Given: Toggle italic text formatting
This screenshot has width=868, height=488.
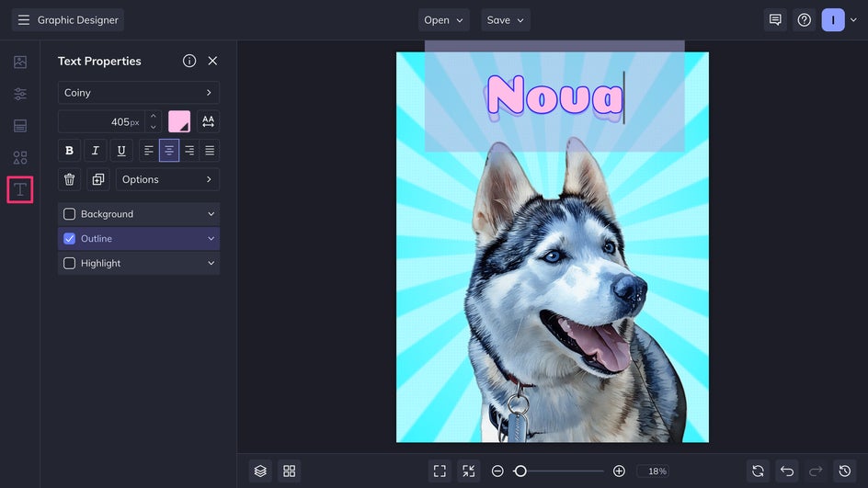Looking at the screenshot, I should (x=96, y=151).
